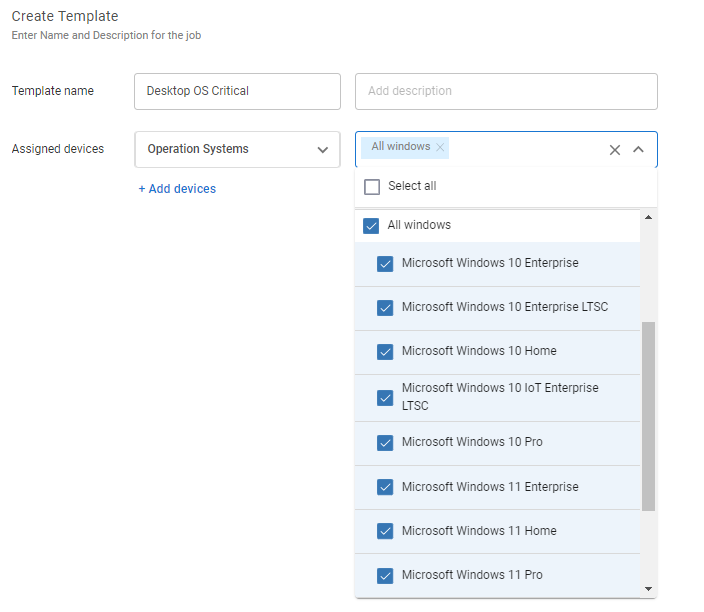Uncheck the All windows checkbox
Viewport: 704px width, 612px height.
[x=371, y=226]
